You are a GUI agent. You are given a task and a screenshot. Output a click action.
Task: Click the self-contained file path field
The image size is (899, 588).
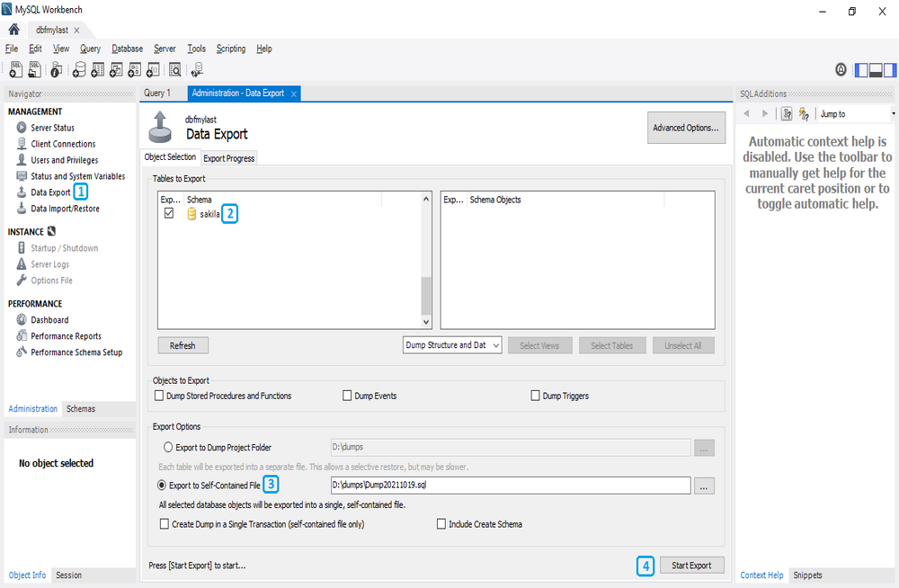pyautogui.click(x=511, y=485)
